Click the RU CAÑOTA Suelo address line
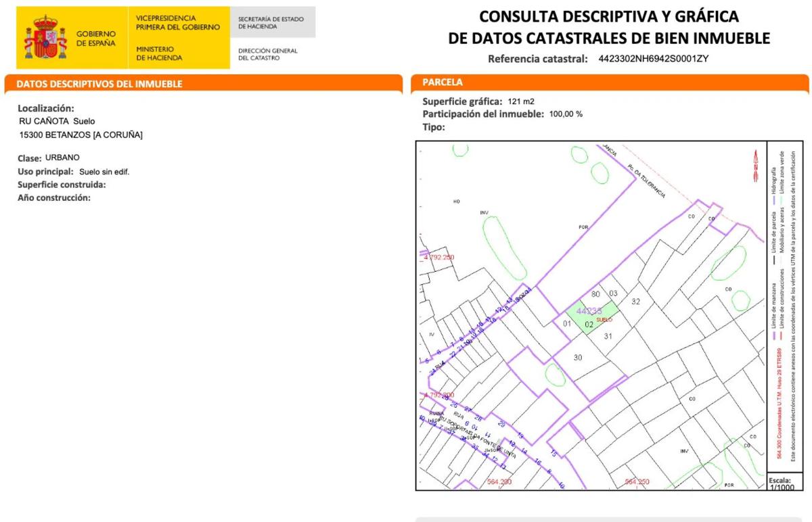The height and width of the screenshot is (522, 812). click(57, 121)
